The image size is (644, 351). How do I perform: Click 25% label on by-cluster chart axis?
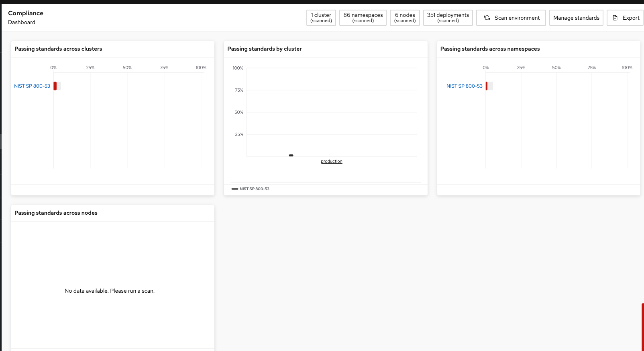coord(239,134)
